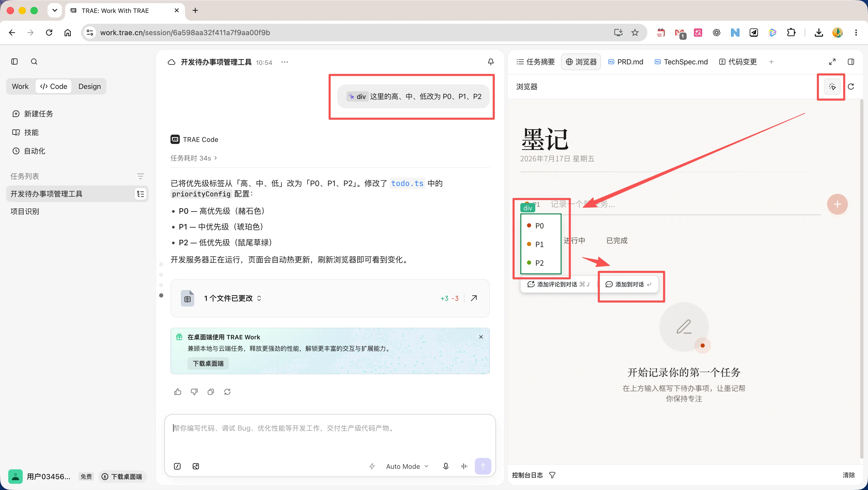Select P0 priority option

point(540,226)
